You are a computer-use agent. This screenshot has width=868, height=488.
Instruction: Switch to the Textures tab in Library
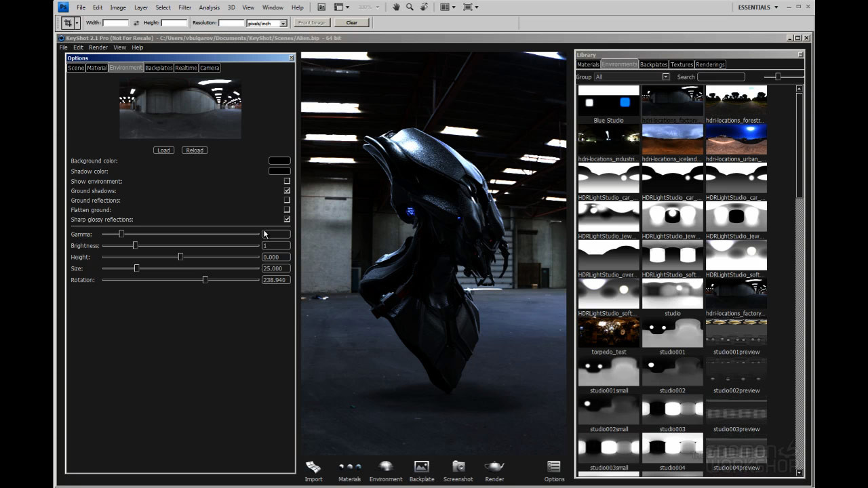[682, 64]
